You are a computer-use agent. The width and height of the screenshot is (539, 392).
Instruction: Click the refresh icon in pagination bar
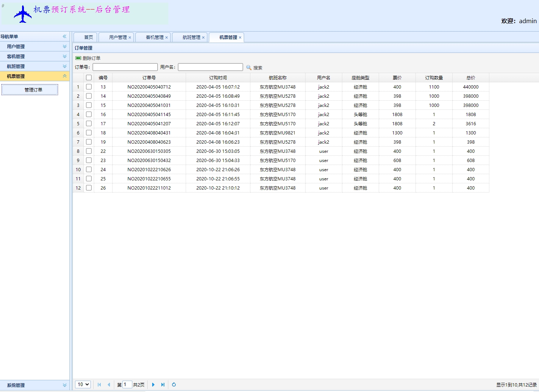pos(174,385)
